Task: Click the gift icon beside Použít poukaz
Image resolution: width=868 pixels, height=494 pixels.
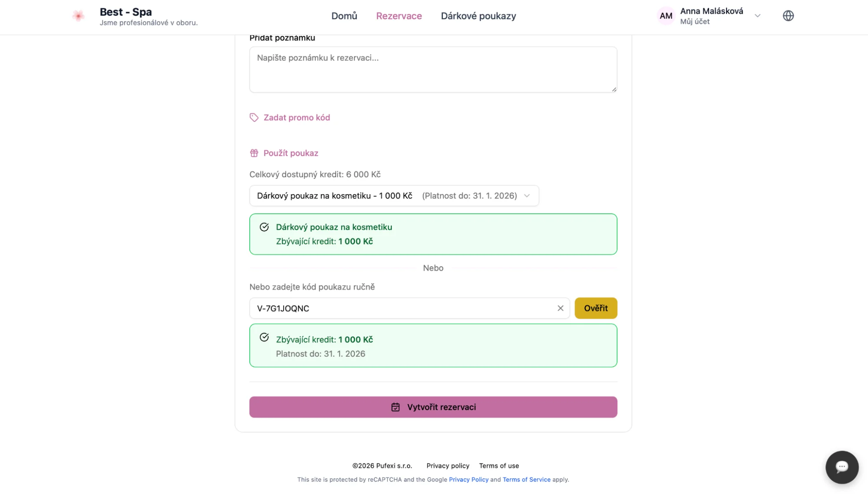Action: click(x=254, y=153)
